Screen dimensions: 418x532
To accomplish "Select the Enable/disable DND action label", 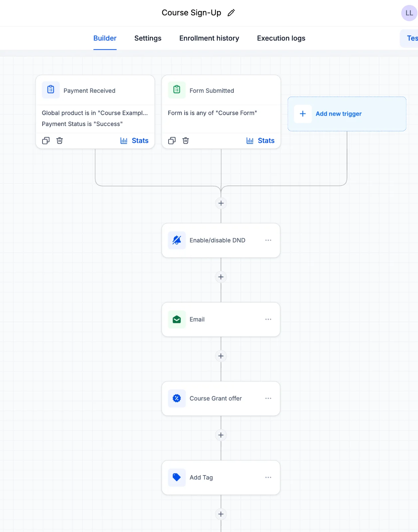I will (217, 240).
